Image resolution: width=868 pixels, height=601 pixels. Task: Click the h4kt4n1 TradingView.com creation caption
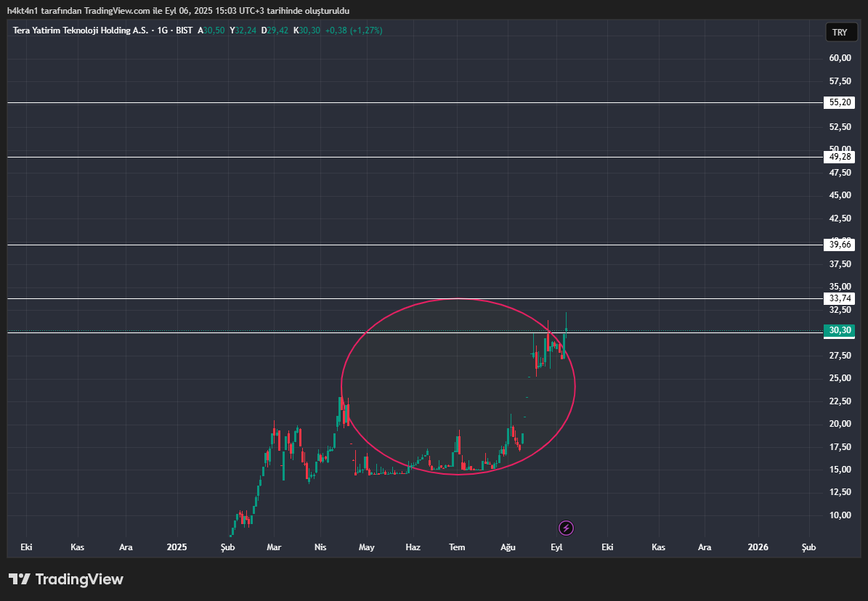coord(178,11)
